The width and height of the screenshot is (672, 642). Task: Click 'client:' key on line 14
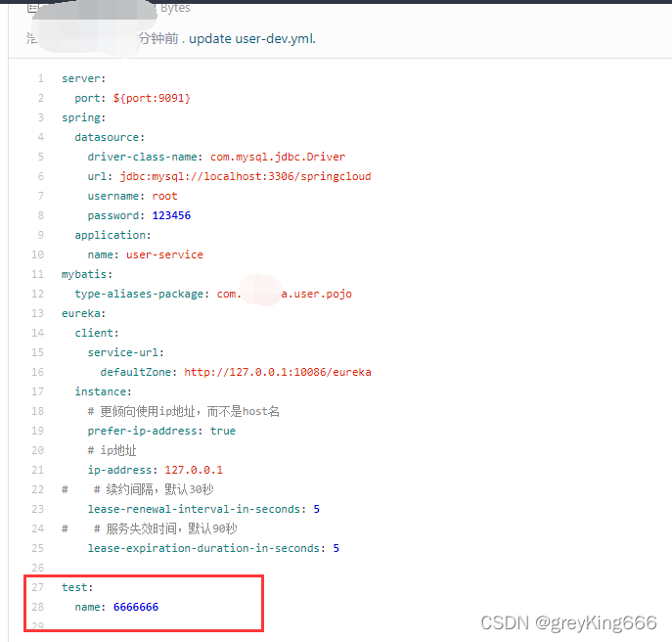(x=97, y=333)
